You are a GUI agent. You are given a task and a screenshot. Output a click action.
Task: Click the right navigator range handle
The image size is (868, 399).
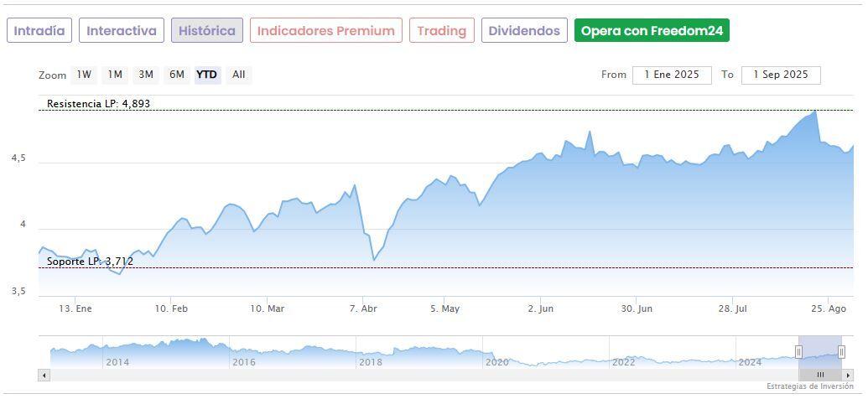[x=841, y=352]
